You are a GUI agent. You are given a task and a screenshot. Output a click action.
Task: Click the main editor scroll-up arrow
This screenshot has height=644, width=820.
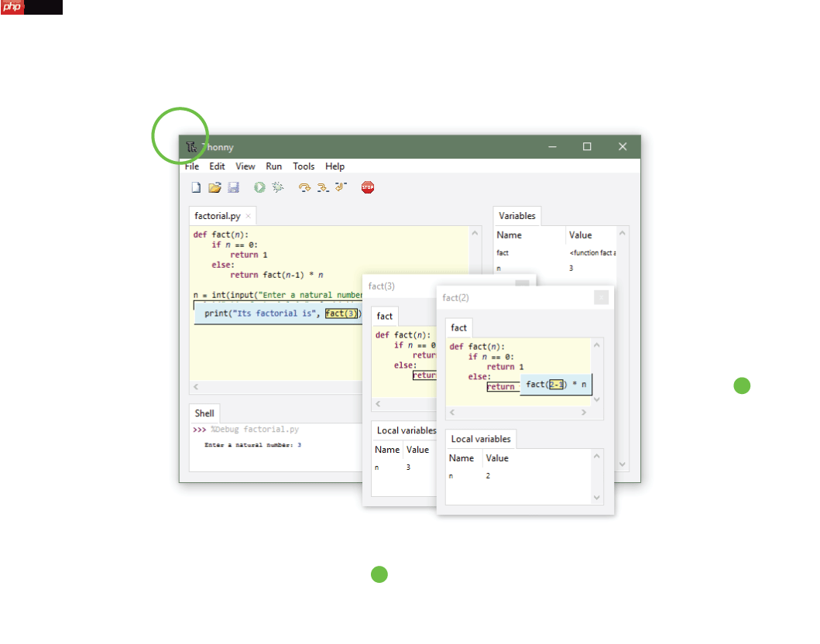pos(475,233)
